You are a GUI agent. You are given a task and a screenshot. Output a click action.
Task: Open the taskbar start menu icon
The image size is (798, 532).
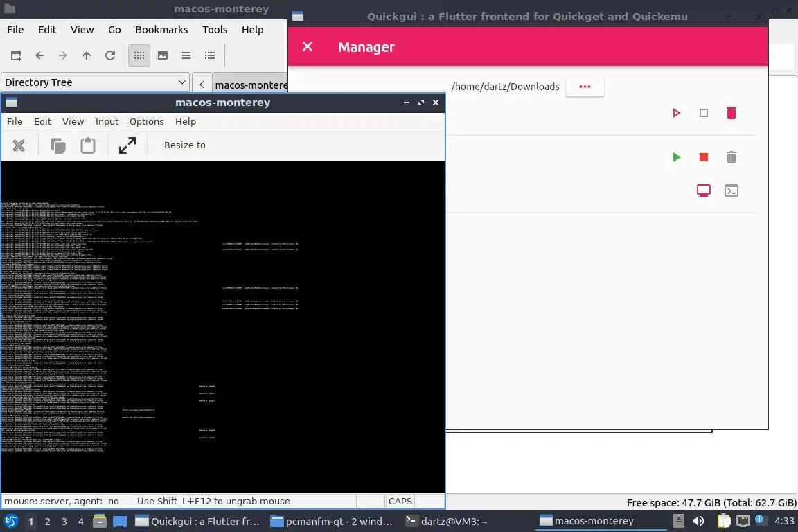click(x=10, y=522)
